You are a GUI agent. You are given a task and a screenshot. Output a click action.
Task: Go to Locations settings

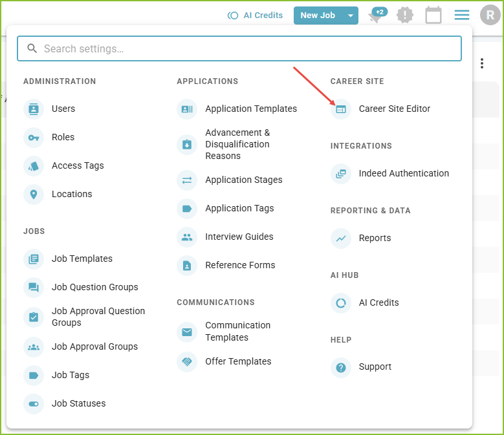point(72,194)
